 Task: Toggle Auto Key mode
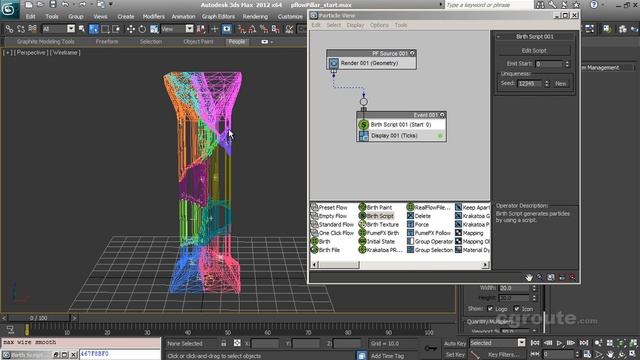(x=455, y=344)
